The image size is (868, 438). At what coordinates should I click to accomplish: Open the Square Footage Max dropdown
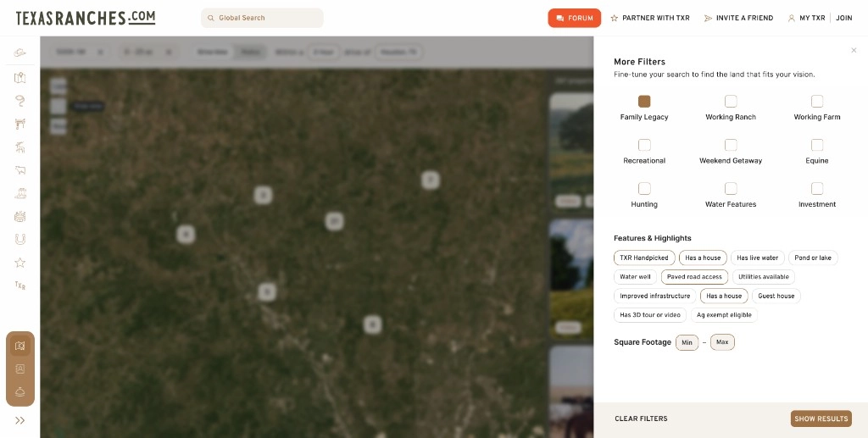point(722,342)
